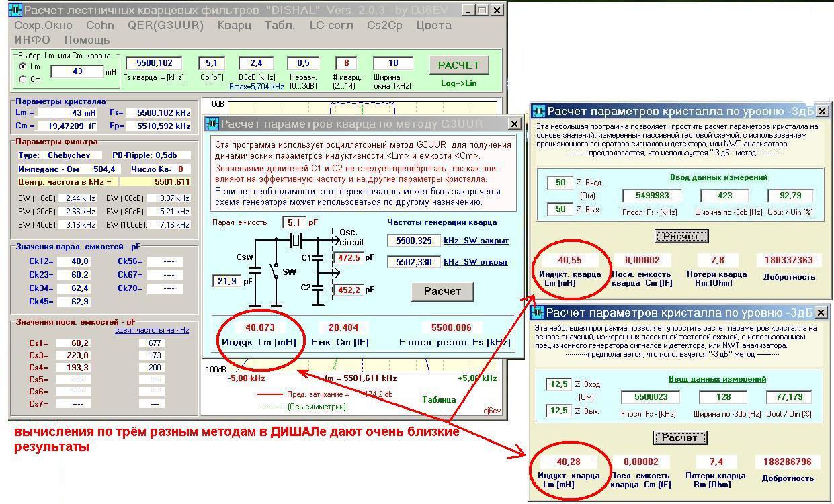834x504 pixels.
Task: Edit the -3db width 128 field
Action: click(724, 397)
